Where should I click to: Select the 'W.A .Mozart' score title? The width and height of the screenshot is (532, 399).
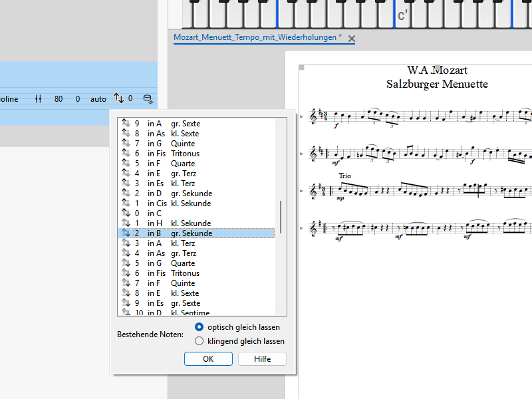(437, 70)
